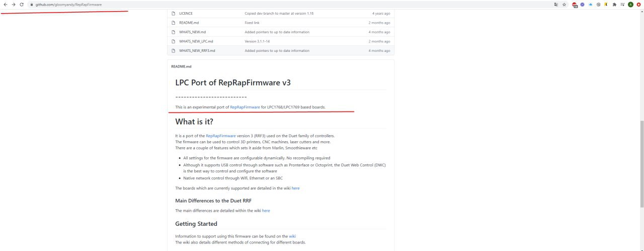The width and height of the screenshot is (644, 251).
Task: Open the main differences 'here' link
Action: [266, 210]
